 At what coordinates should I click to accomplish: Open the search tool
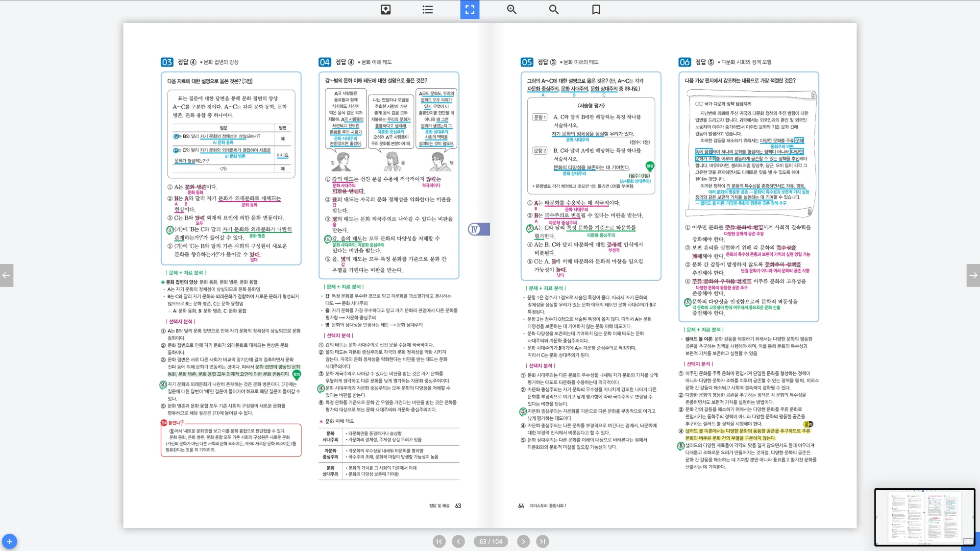click(554, 9)
